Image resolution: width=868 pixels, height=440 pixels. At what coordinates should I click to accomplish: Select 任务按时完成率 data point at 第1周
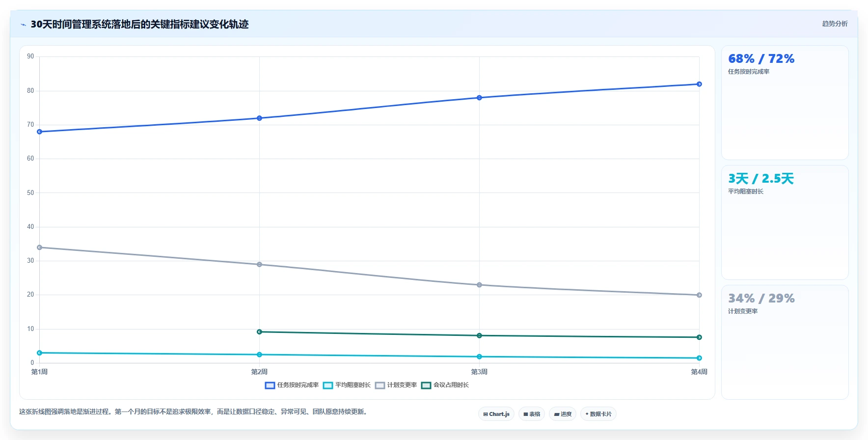[x=40, y=132]
